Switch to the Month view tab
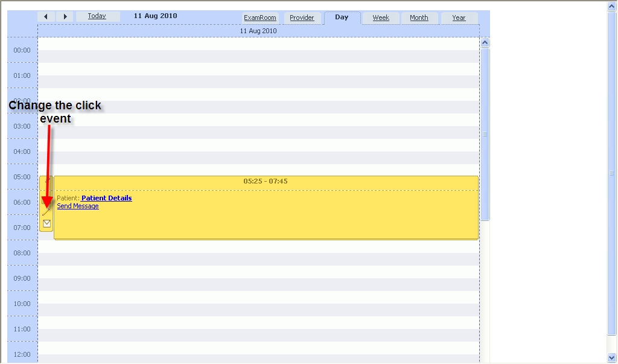Screen dimensions: 618x364 pyautogui.click(x=419, y=18)
